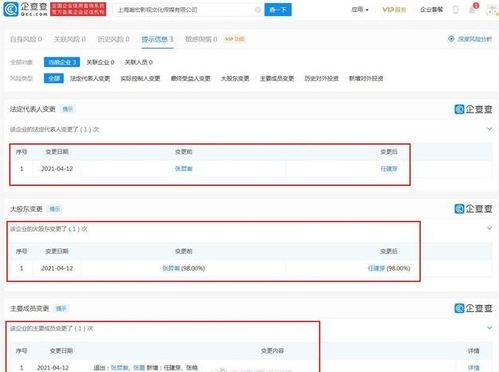Open the 应用 dropdown menu

(x=360, y=10)
